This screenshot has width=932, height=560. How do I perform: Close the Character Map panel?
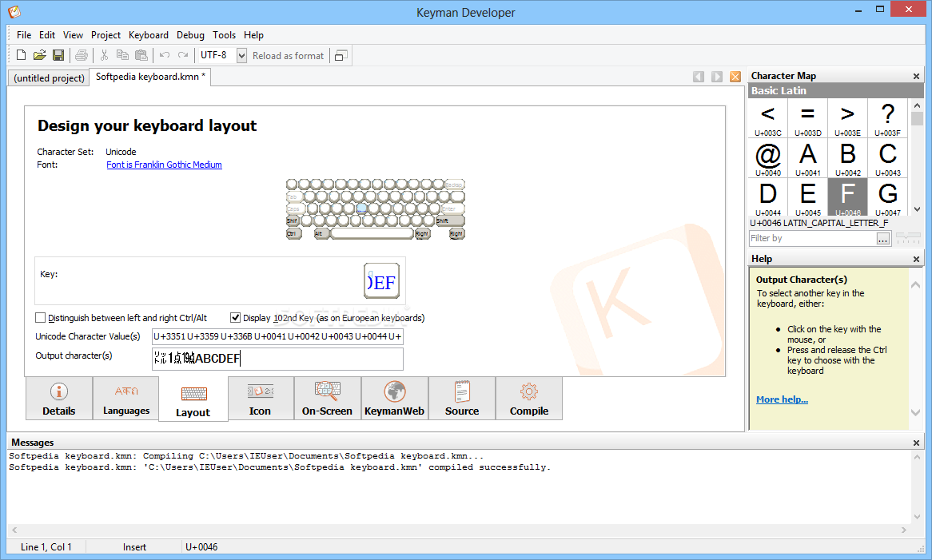pyautogui.click(x=916, y=76)
